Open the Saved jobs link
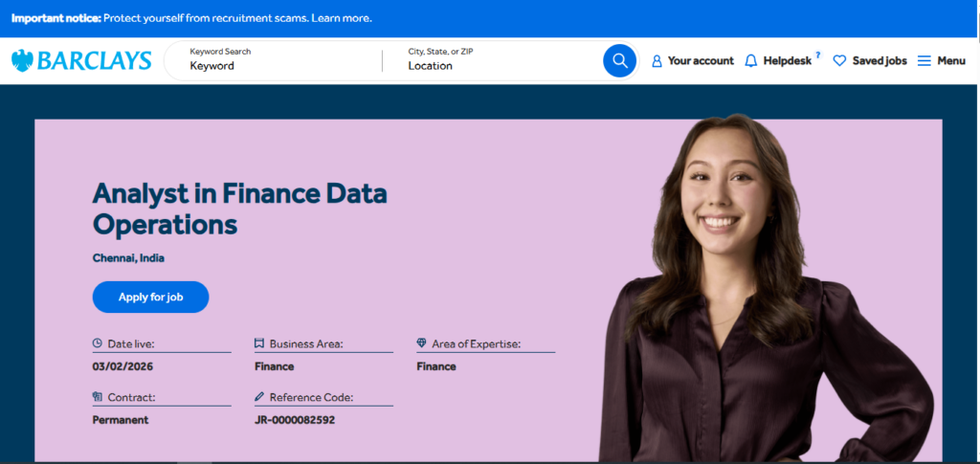980x464 pixels. click(x=880, y=61)
